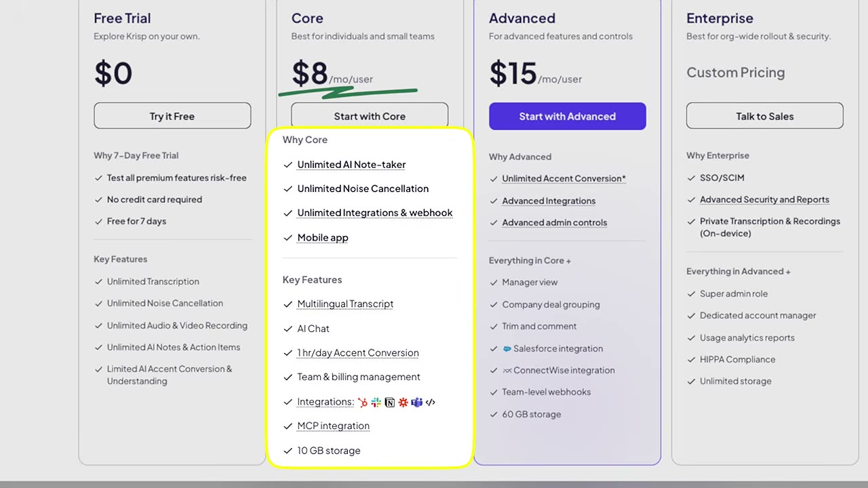
Task: Click the Salesforce logo icon
Action: click(507, 348)
